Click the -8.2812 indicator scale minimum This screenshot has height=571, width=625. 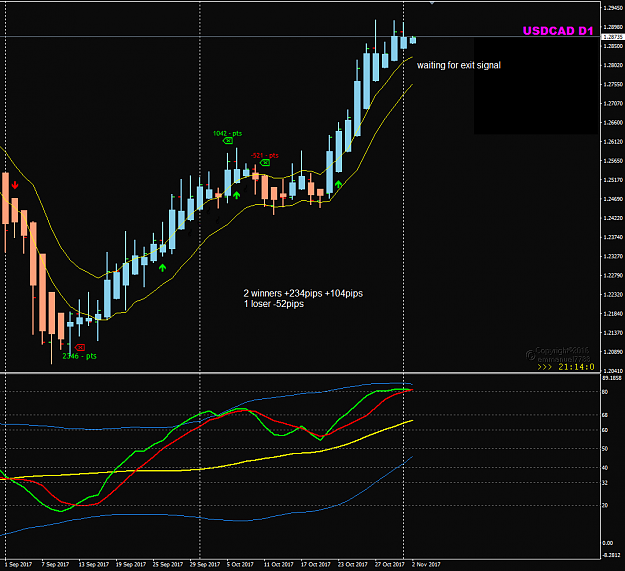pyautogui.click(x=611, y=555)
